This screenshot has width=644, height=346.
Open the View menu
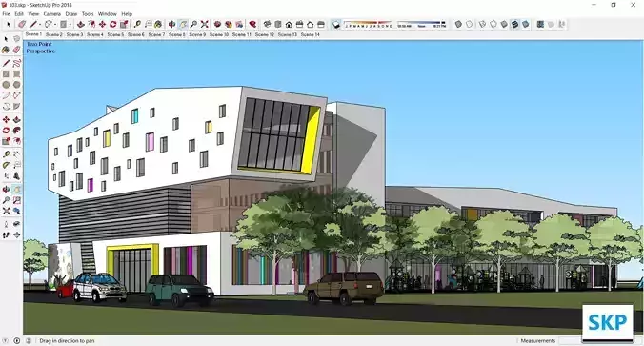(33, 14)
